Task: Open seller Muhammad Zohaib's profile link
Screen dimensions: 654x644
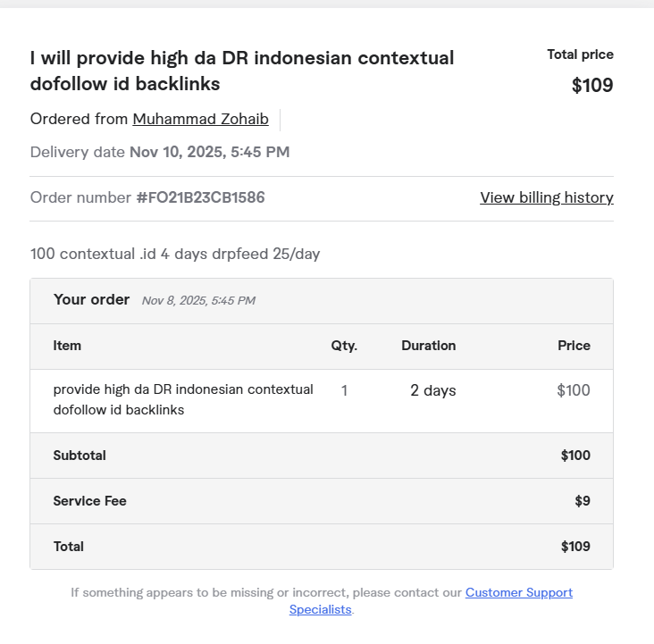Action: [200, 119]
